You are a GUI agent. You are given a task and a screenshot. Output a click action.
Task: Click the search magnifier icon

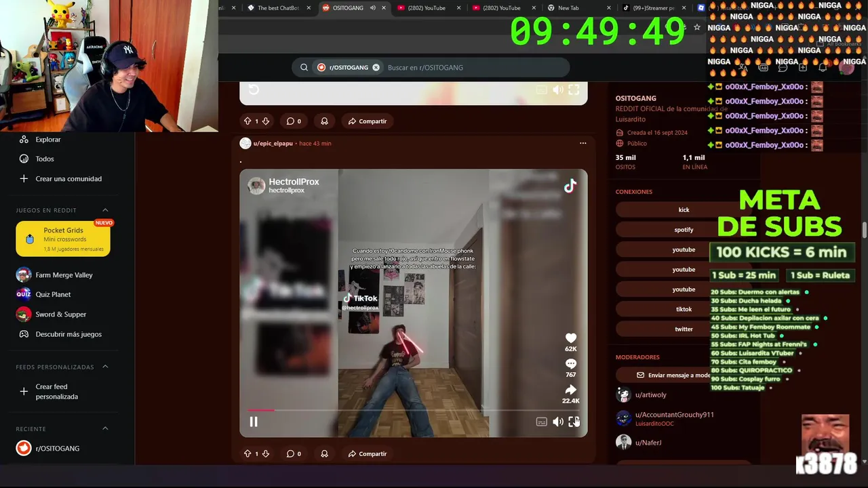tap(304, 68)
